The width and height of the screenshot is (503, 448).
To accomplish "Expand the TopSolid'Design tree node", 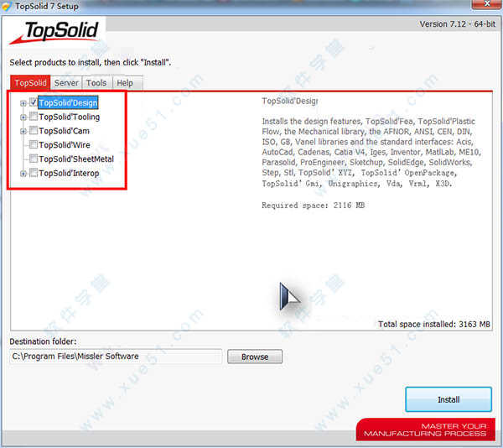I will point(23,103).
